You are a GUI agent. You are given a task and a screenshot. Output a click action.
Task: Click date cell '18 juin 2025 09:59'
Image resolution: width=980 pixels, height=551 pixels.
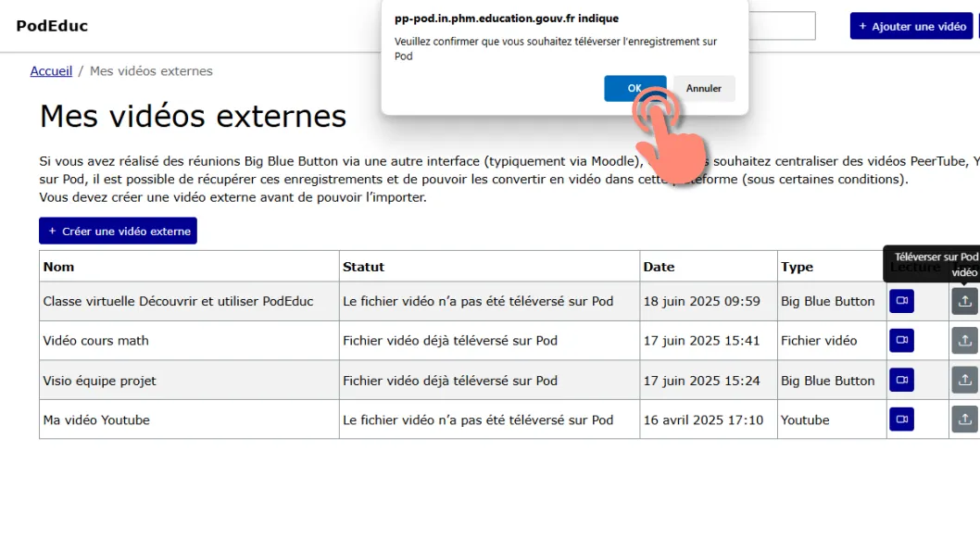point(709,301)
